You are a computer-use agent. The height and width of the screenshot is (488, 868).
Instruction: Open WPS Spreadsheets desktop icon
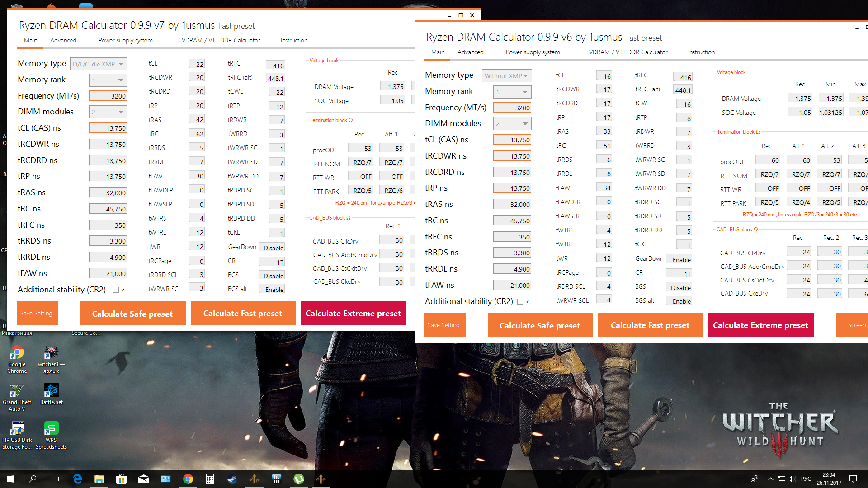click(51, 429)
